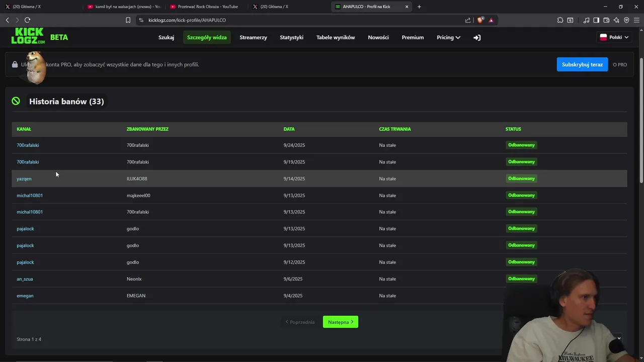Click the share icon in the address bar

(468, 20)
